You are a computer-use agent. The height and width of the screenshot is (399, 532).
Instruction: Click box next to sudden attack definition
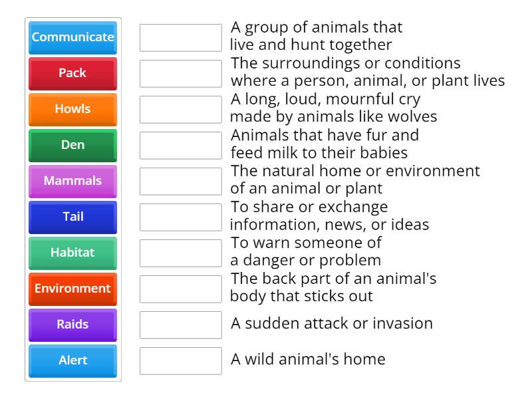[181, 325]
